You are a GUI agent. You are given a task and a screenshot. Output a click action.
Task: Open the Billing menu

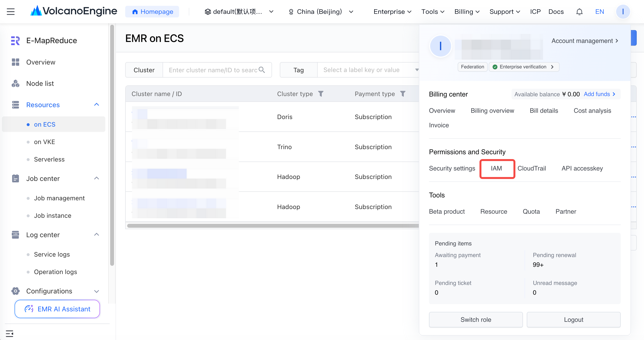[467, 11]
